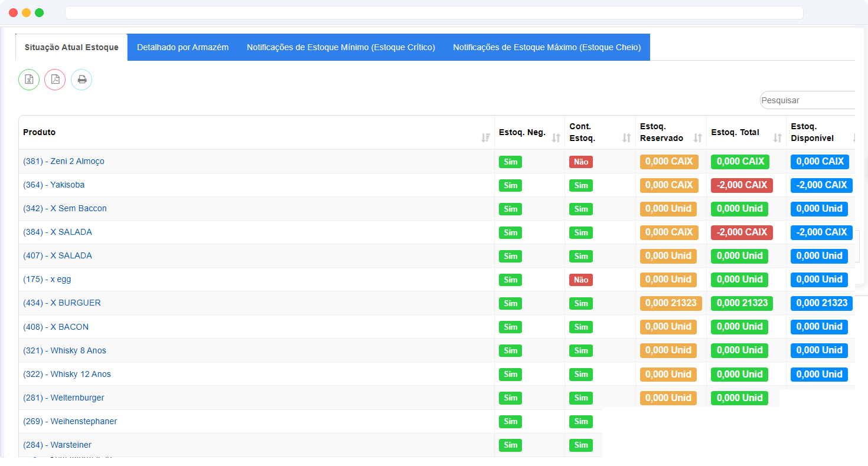This screenshot has width=868, height=466.
Task: Open product (364) - Yakisoba
Action: 54,185
